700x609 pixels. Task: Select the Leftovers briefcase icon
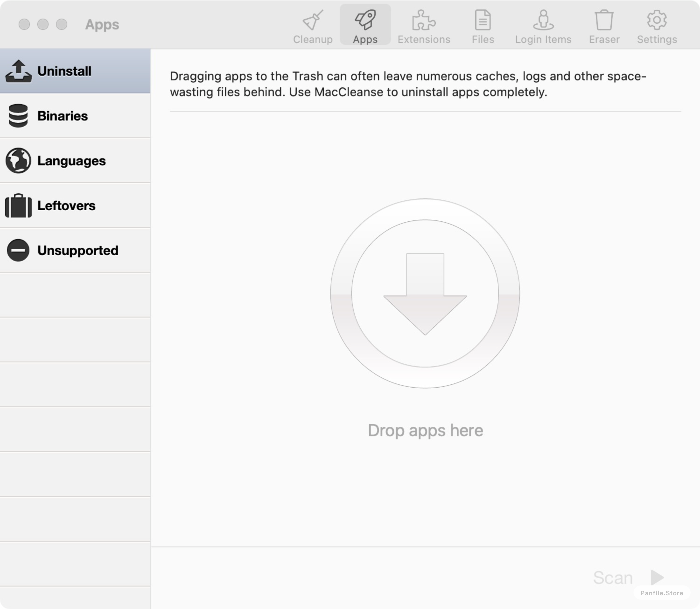click(18, 205)
